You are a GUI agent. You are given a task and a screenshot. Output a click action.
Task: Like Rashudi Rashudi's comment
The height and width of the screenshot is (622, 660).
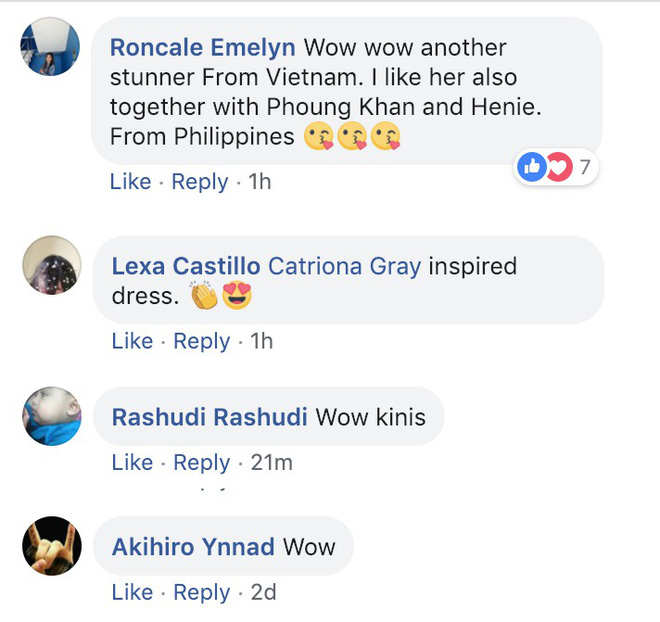pos(132,463)
